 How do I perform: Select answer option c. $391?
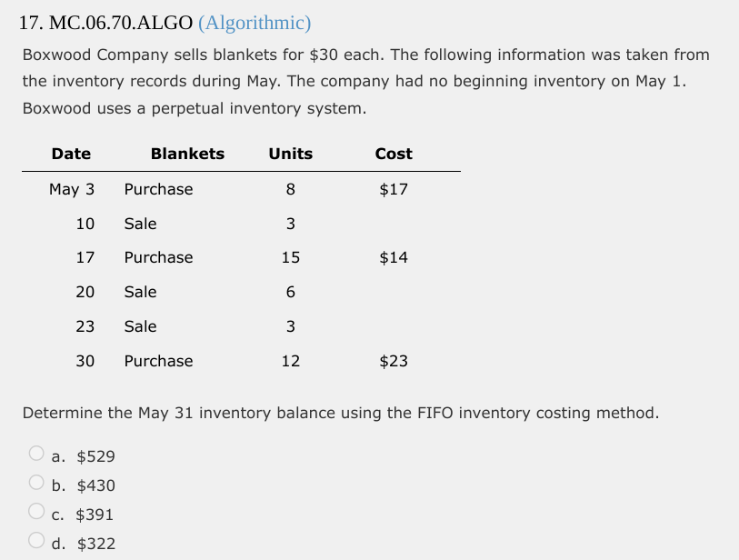(36, 513)
